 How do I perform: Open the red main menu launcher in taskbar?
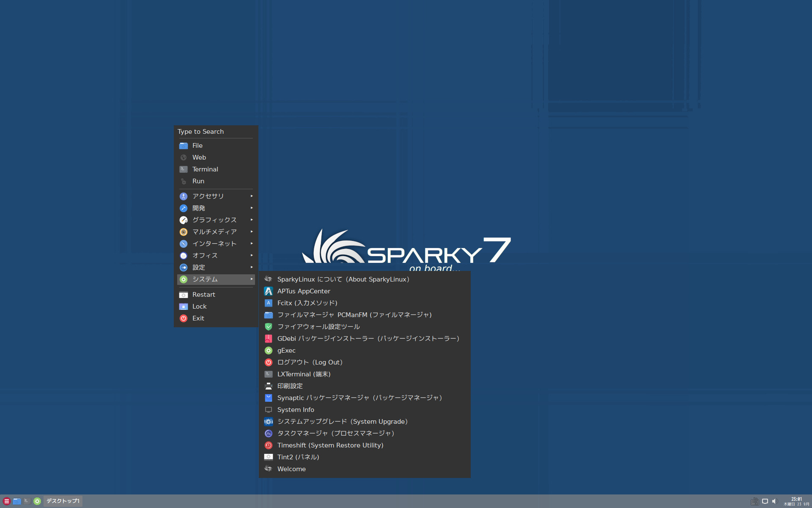6,501
